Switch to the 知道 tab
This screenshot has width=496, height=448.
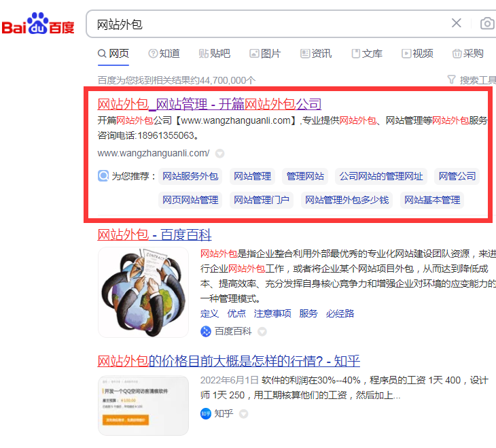point(164,54)
